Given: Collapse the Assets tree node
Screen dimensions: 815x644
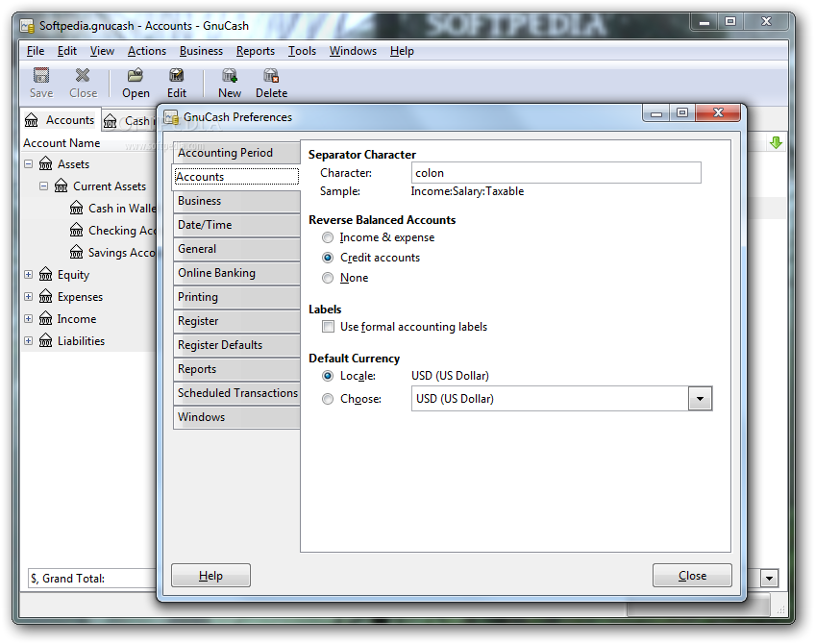Looking at the screenshot, I should 29,164.
